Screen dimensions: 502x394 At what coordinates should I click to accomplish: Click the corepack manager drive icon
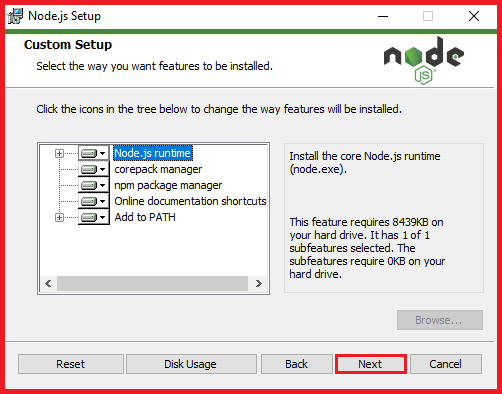pos(89,169)
